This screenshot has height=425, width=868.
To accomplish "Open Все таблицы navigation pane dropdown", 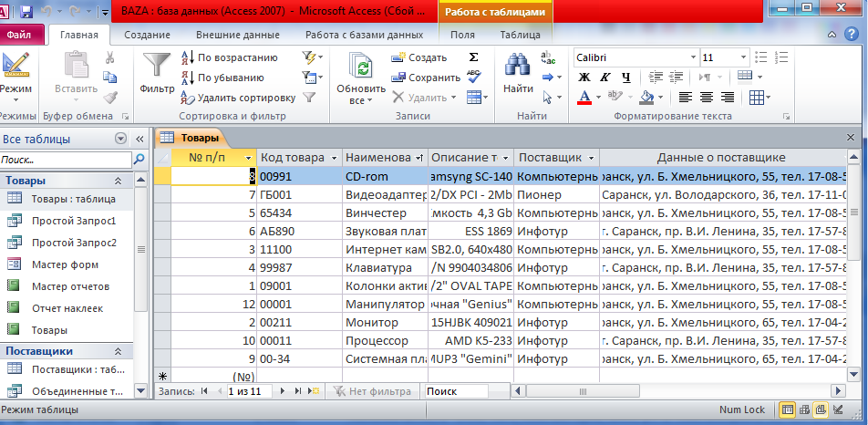I will coord(120,139).
